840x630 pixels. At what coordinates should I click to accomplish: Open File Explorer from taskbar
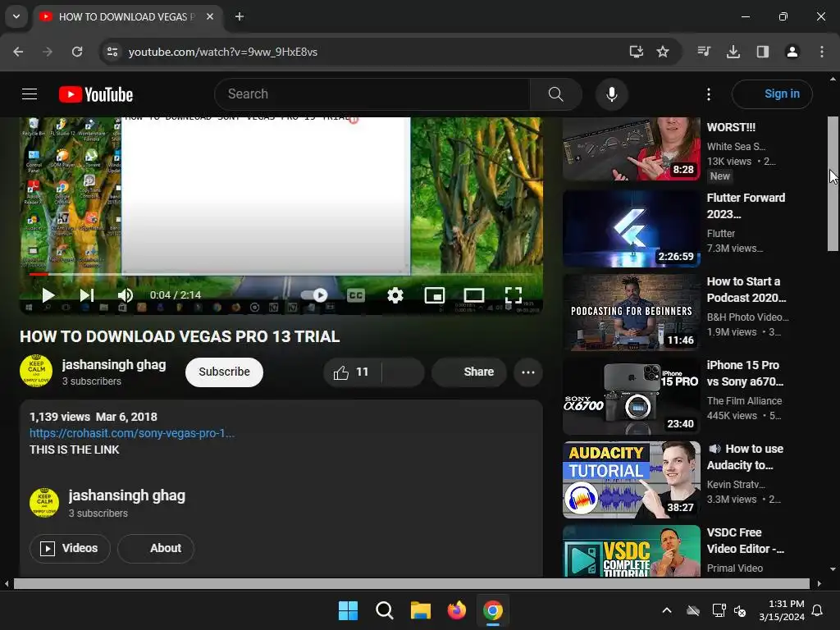pyautogui.click(x=421, y=610)
